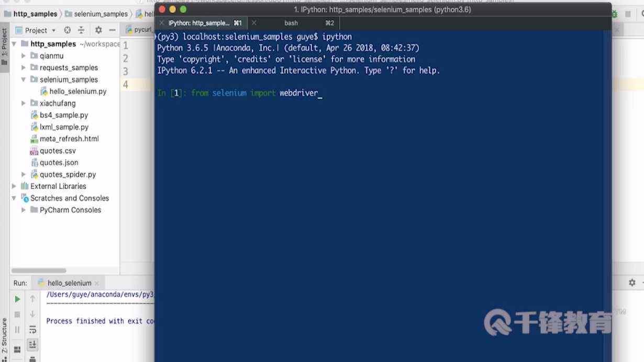Image resolution: width=644 pixels, height=362 pixels.
Task: Collapse all in the Project panel
Action: [x=81, y=30]
